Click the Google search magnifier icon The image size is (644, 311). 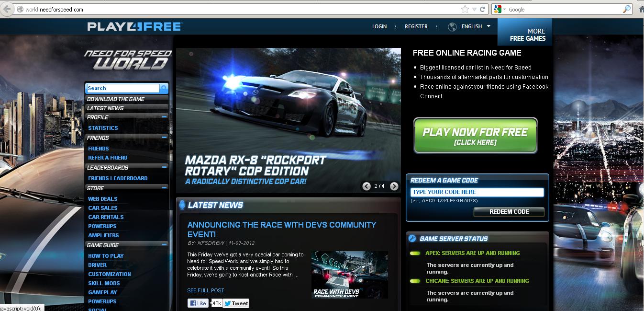626,9
